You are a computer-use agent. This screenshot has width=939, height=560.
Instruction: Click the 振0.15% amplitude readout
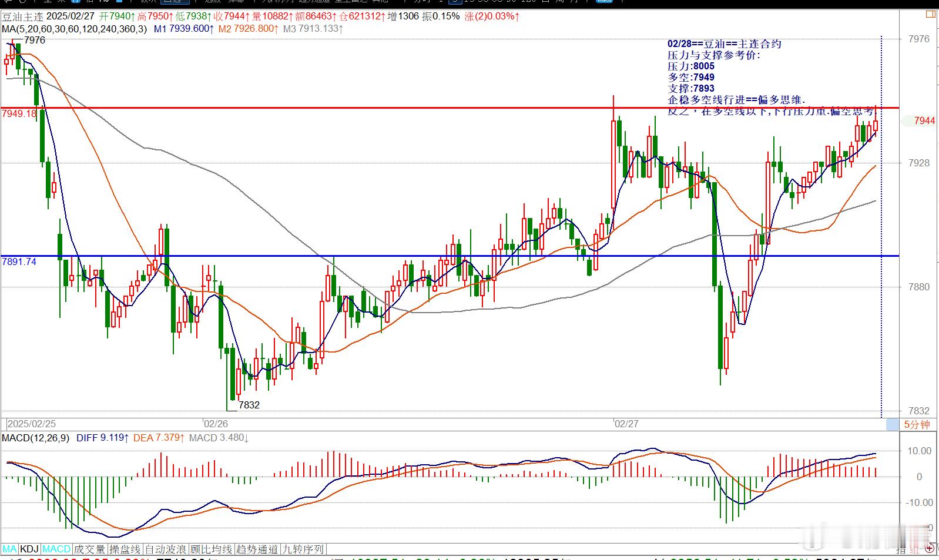[x=441, y=16]
